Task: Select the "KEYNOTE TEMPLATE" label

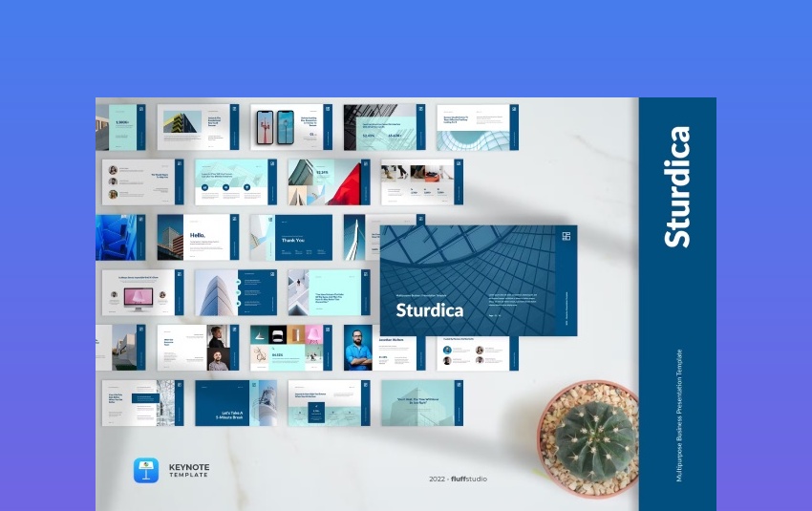Action: coord(189,470)
